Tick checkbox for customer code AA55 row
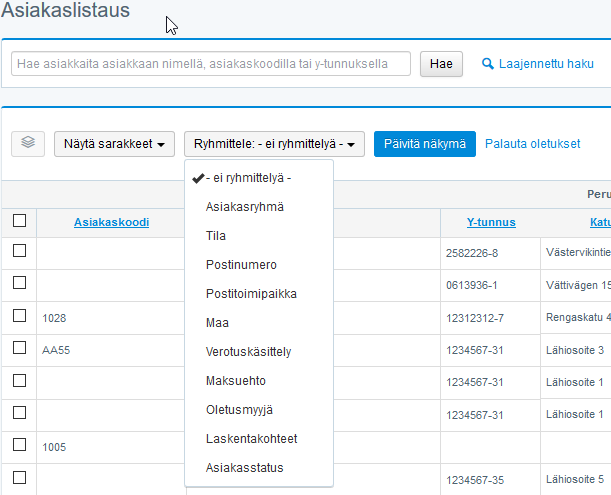Viewport: 611px width, 495px height. click(19, 347)
